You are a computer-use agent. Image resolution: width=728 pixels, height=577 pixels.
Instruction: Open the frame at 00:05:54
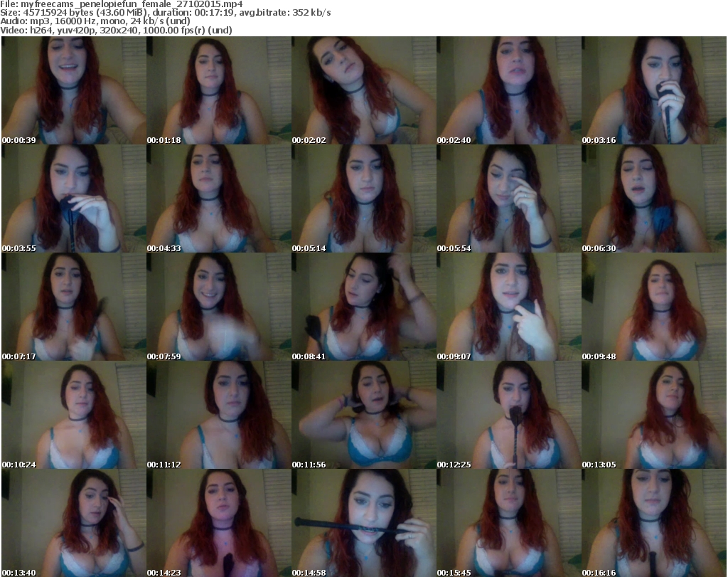[x=509, y=198]
